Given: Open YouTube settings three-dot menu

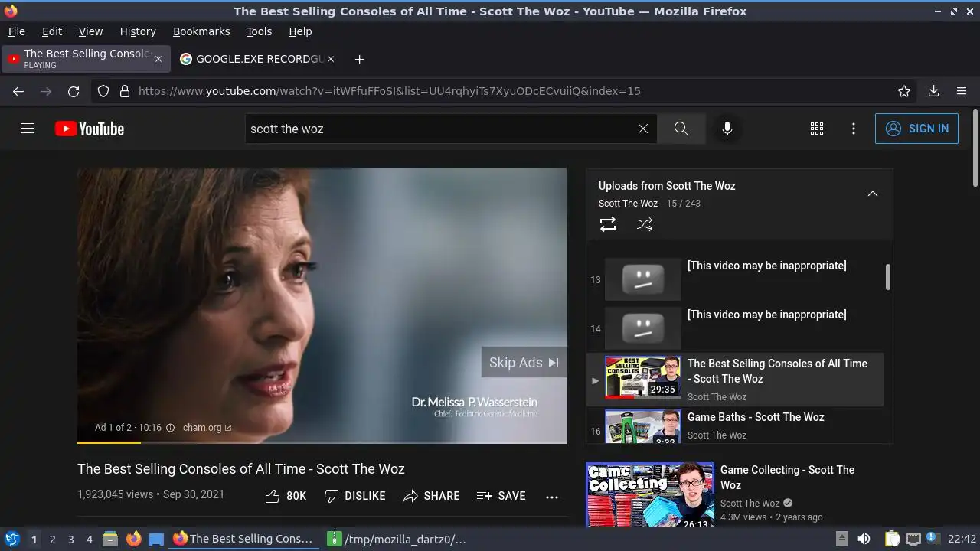Looking at the screenshot, I should tap(854, 129).
